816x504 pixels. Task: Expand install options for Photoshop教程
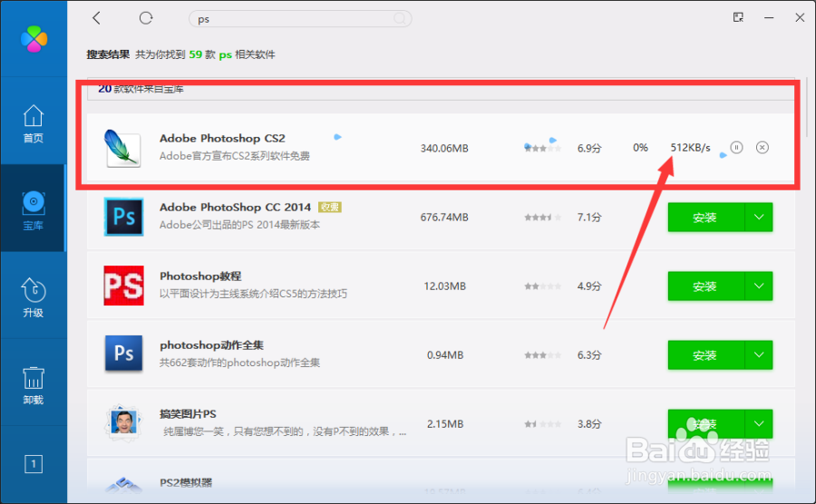click(759, 286)
